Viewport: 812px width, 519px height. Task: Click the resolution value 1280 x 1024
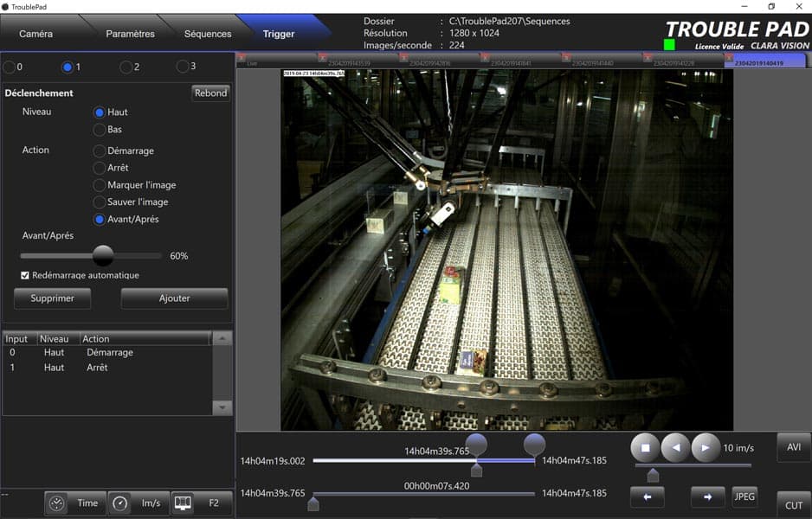474,33
